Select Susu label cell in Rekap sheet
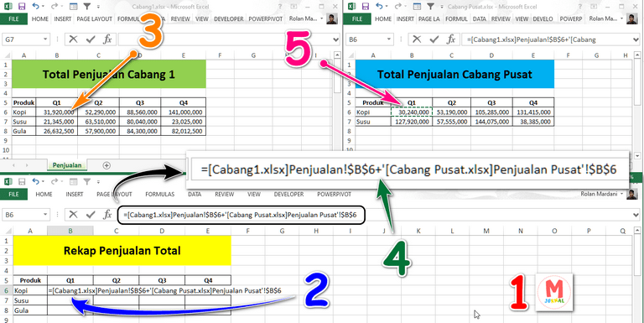644x323 pixels. tap(30, 301)
